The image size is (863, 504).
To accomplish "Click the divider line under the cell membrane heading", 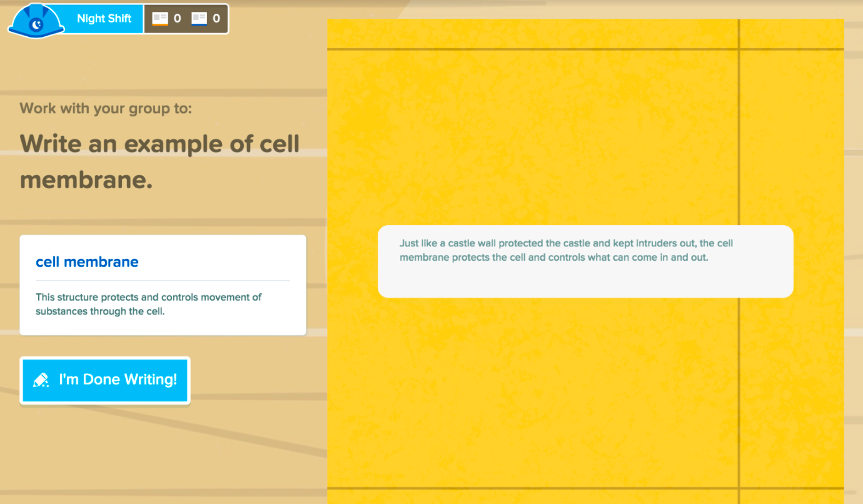I will click(x=163, y=279).
